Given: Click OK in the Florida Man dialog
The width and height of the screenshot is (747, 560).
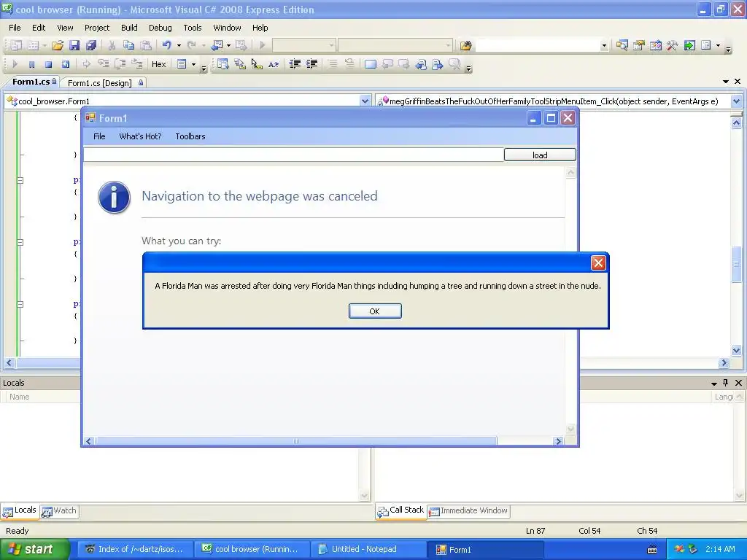Looking at the screenshot, I should click(375, 311).
